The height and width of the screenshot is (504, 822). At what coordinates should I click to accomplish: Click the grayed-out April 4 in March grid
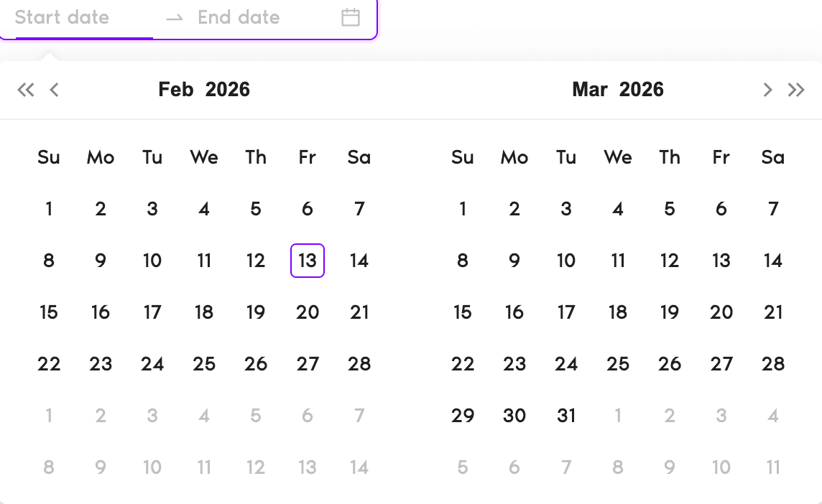tap(772, 415)
